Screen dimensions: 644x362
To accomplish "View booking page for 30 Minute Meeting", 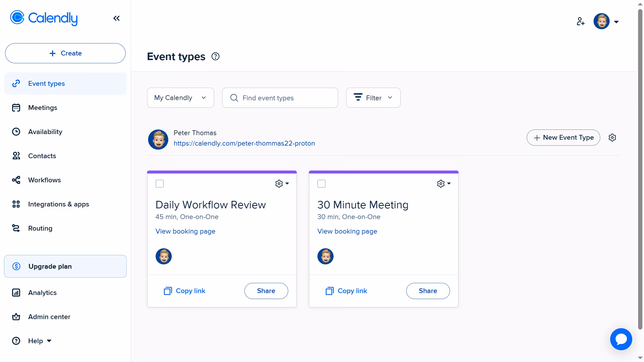I will pyautogui.click(x=347, y=231).
